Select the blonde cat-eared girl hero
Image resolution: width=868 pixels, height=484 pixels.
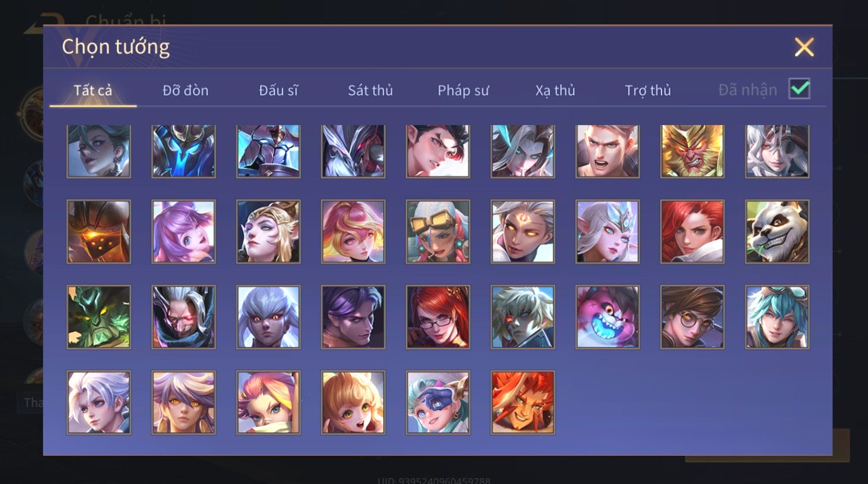353,402
